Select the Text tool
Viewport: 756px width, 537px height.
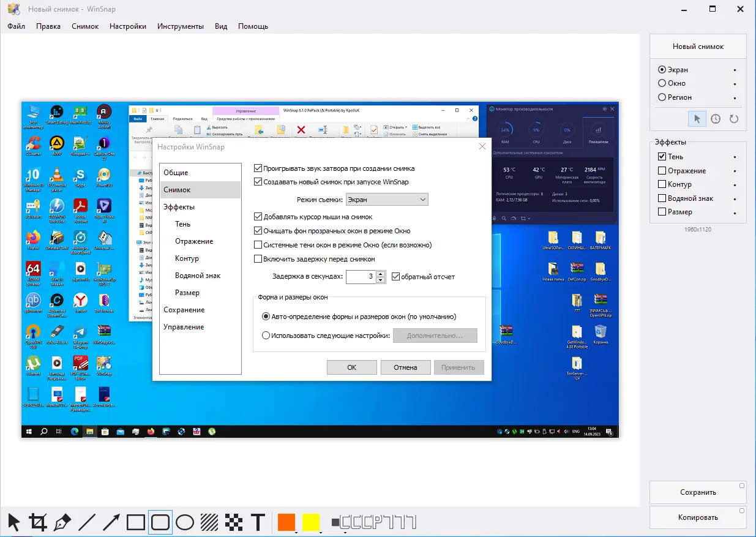[258, 522]
